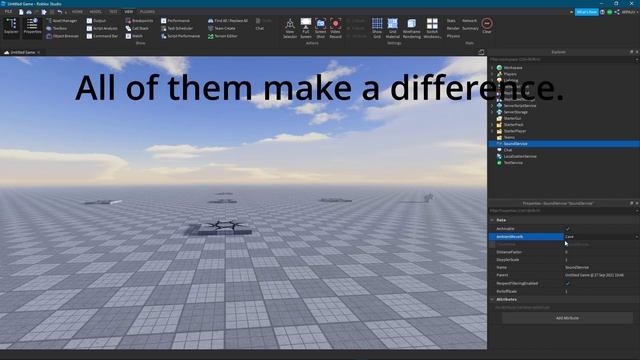
Task: Toggle Show Grid
Action: click(x=377, y=28)
